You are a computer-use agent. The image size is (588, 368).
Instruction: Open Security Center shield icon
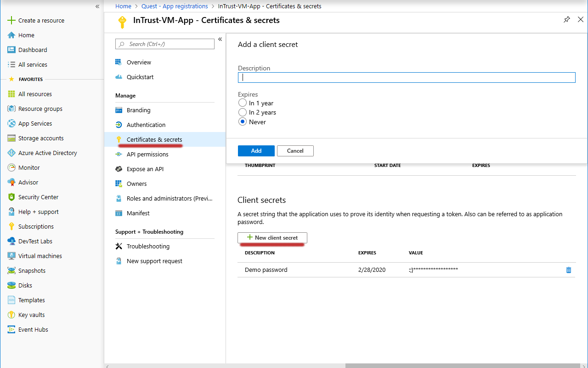11,197
